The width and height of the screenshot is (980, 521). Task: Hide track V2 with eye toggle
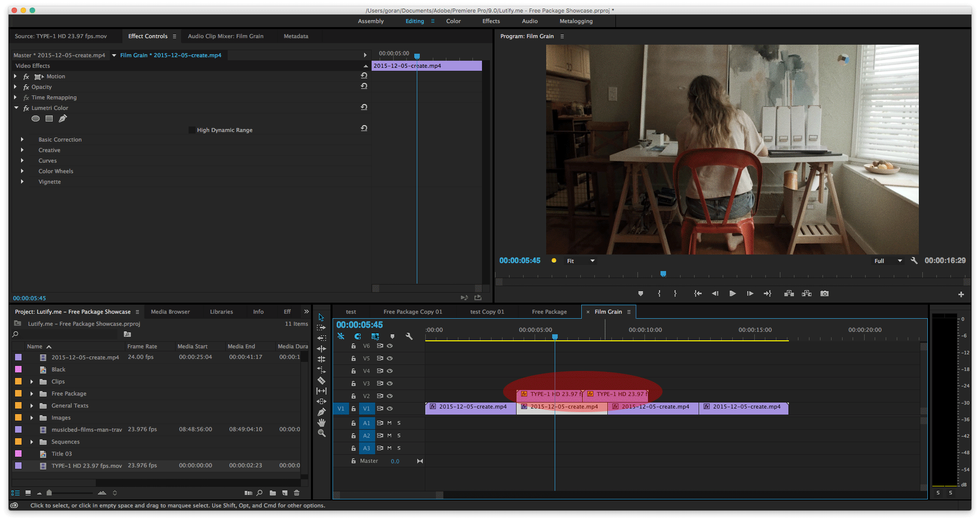pos(390,396)
